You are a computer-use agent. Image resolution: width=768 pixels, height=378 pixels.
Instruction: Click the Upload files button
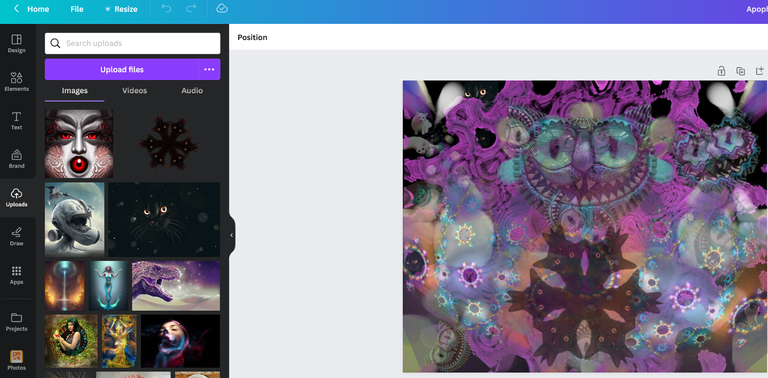[121, 70]
